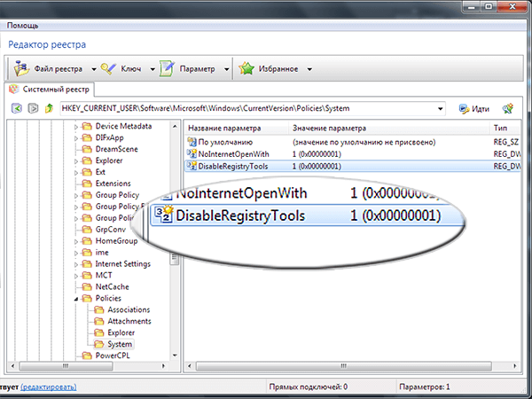Select the По умолчанию parameter row
Viewport: 532px width, 399px height.
point(352,142)
